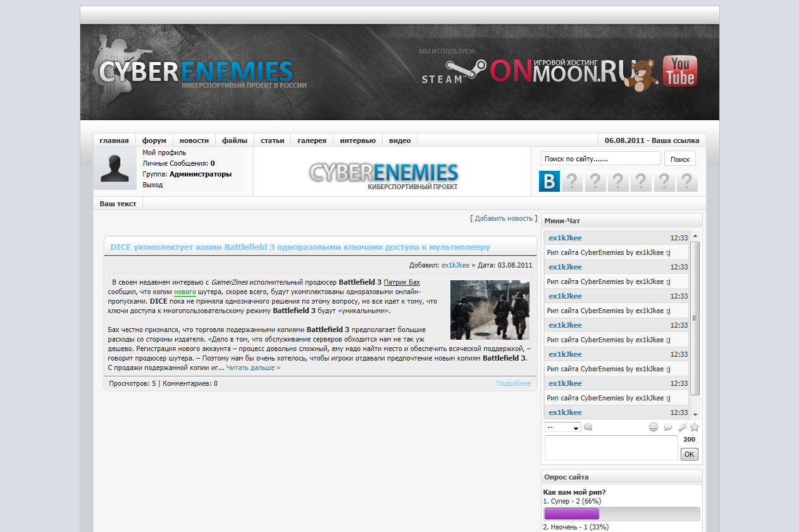Click the purple Супер poll result bar

point(572,514)
